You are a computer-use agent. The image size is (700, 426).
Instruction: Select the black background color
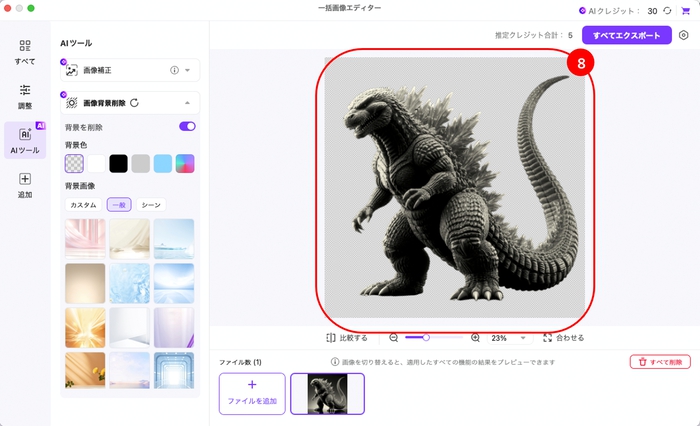[x=118, y=163]
